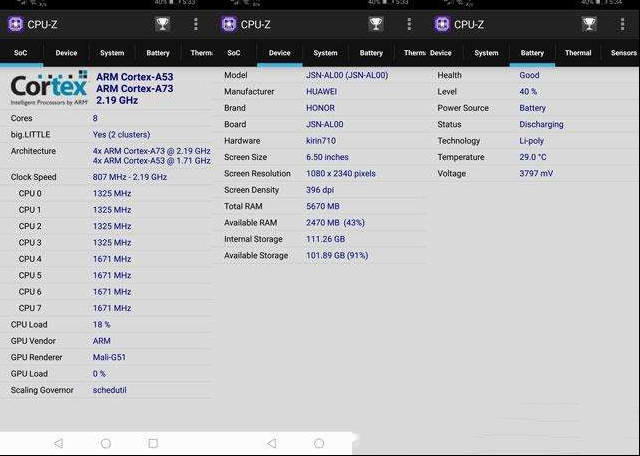Click the Model value JSN-AL00 (JSN-AL00)
The width and height of the screenshot is (640, 456).
pos(347,75)
